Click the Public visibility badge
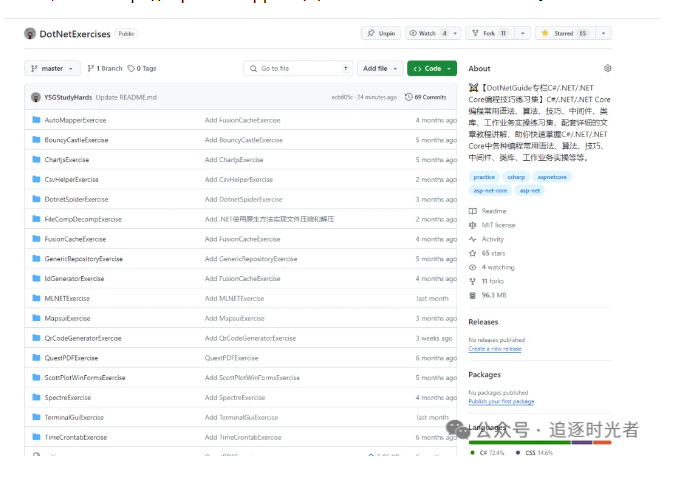Screen dimensions: 688x479 coord(126,34)
